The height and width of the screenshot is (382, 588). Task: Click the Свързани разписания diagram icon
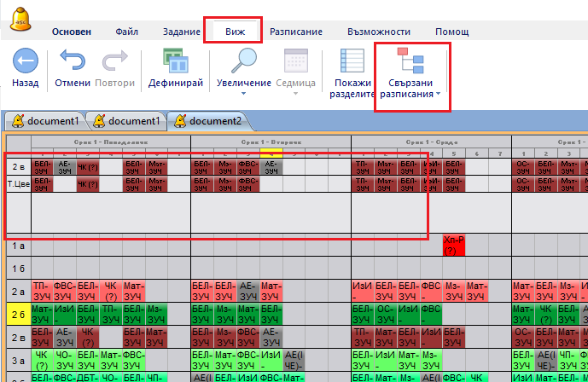click(414, 60)
